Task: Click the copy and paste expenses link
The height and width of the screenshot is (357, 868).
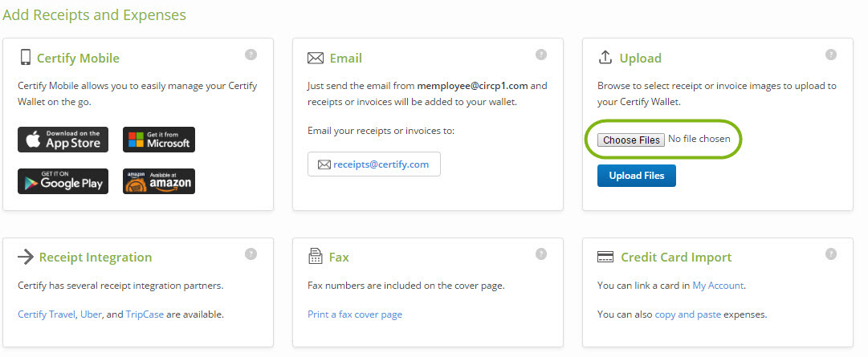Action: (687, 314)
